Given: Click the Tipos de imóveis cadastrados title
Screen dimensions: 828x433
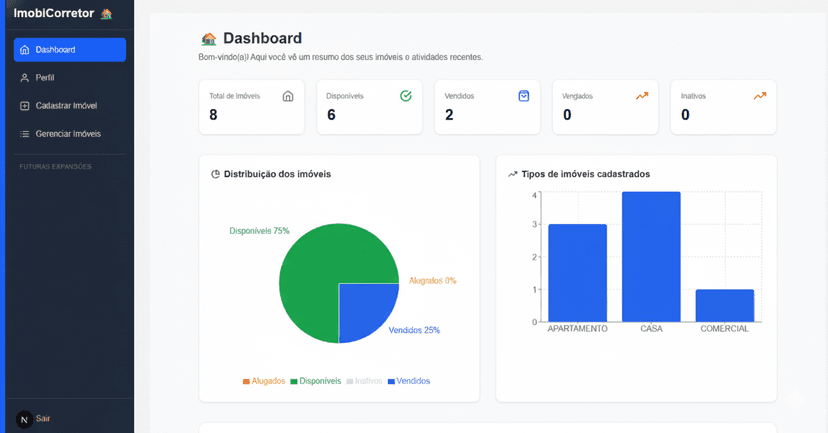Looking at the screenshot, I should [586, 174].
